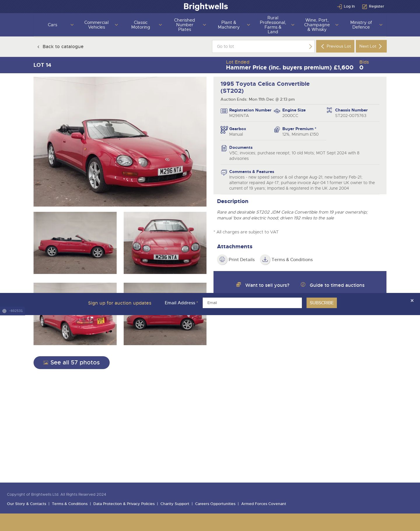The width and height of the screenshot is (420, 531).
Task: Click the Documents page icon
Action: 224,148
